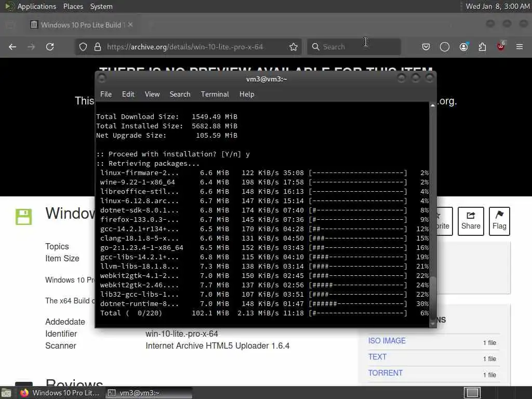Click the Total (0/220) progress line

[x=264, y=313]
